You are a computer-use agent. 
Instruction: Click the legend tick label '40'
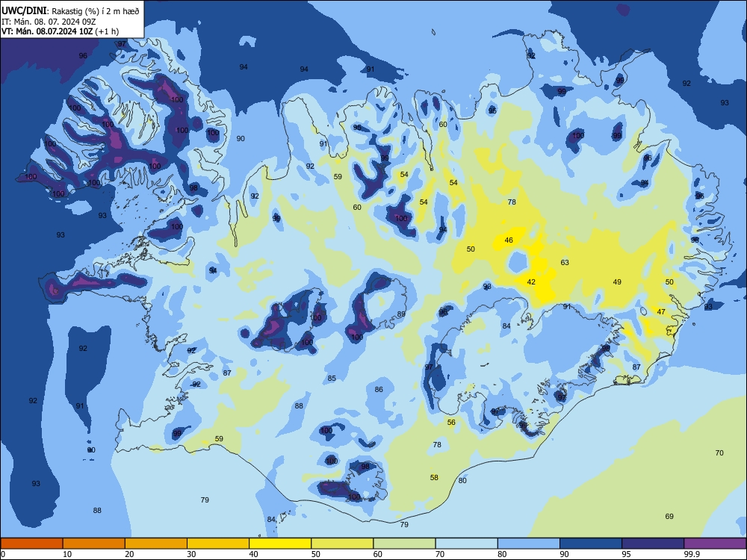click(254, 554)
